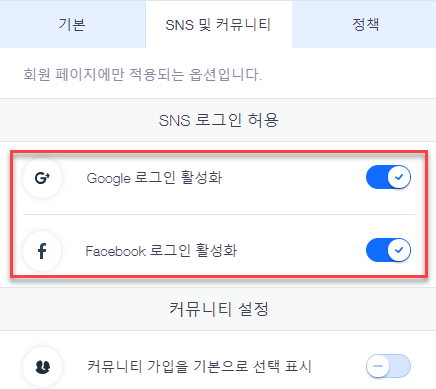The height and width of the screenshot is (389, 436).
Task: Click the Google G+ logo icon
Action: pyautogui.click(x=42, y=178)
